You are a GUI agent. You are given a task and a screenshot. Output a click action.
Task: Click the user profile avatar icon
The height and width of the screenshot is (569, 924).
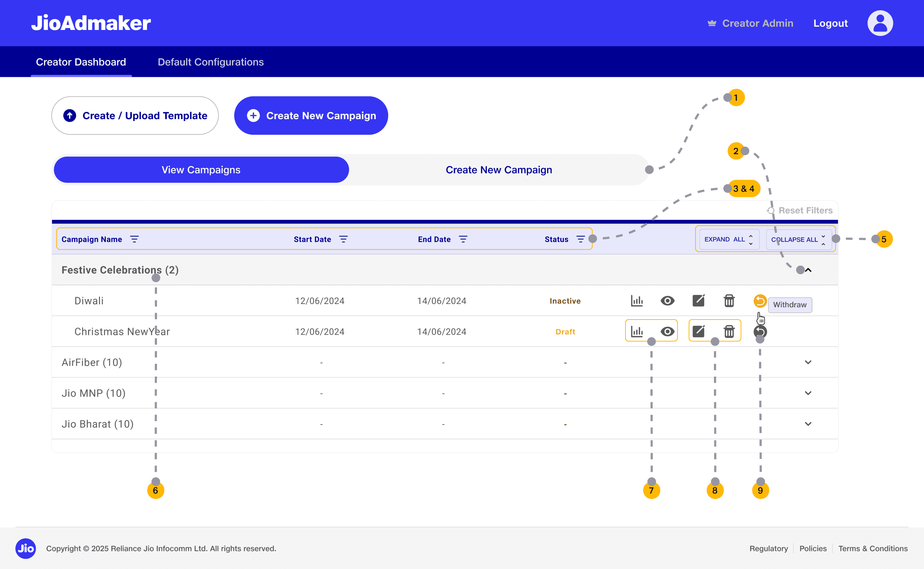[880, 23]
